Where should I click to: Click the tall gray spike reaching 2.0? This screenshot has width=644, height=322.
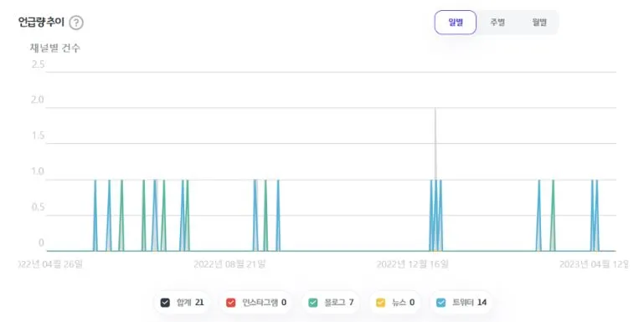pyautogui.click(x=435, y=144)
